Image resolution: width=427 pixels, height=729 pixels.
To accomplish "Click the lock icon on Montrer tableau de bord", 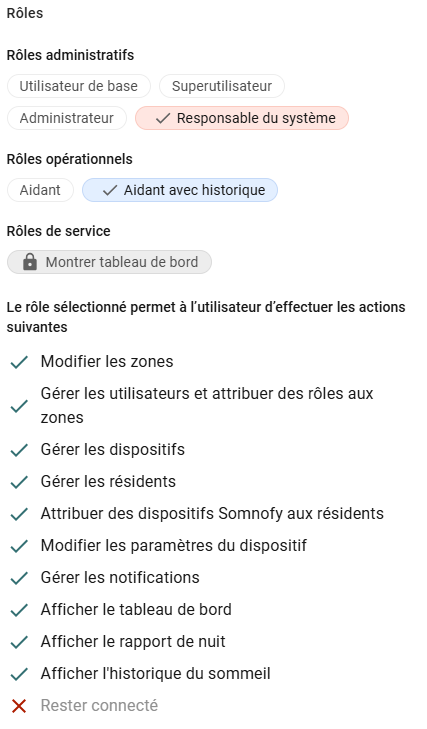I will [x=30, y=262].
